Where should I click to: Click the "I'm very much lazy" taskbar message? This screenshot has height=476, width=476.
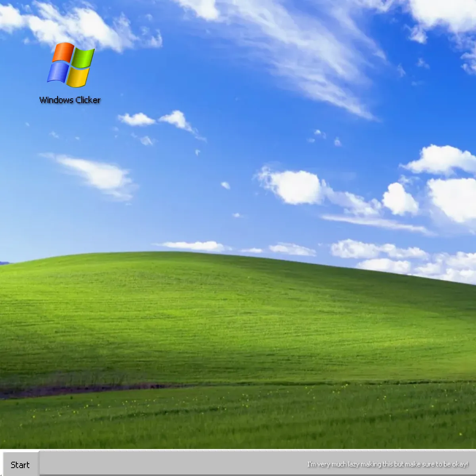(388, 464)
